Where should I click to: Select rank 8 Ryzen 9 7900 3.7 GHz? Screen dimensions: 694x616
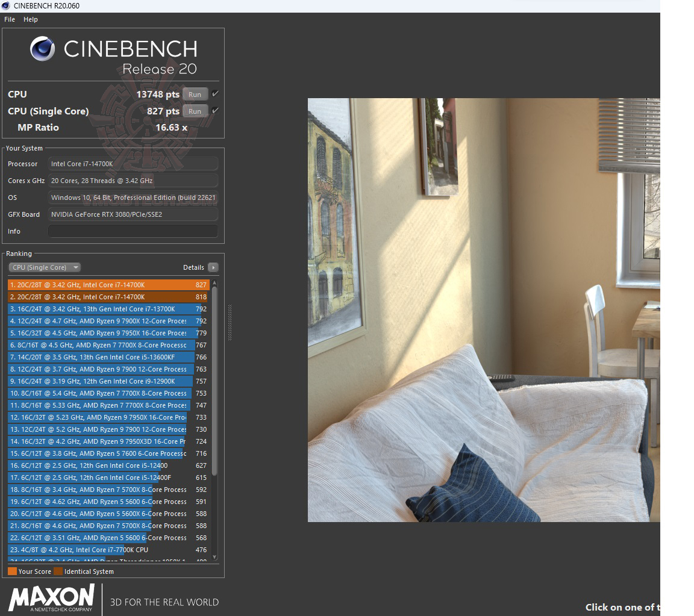click(x=108, y=369)
